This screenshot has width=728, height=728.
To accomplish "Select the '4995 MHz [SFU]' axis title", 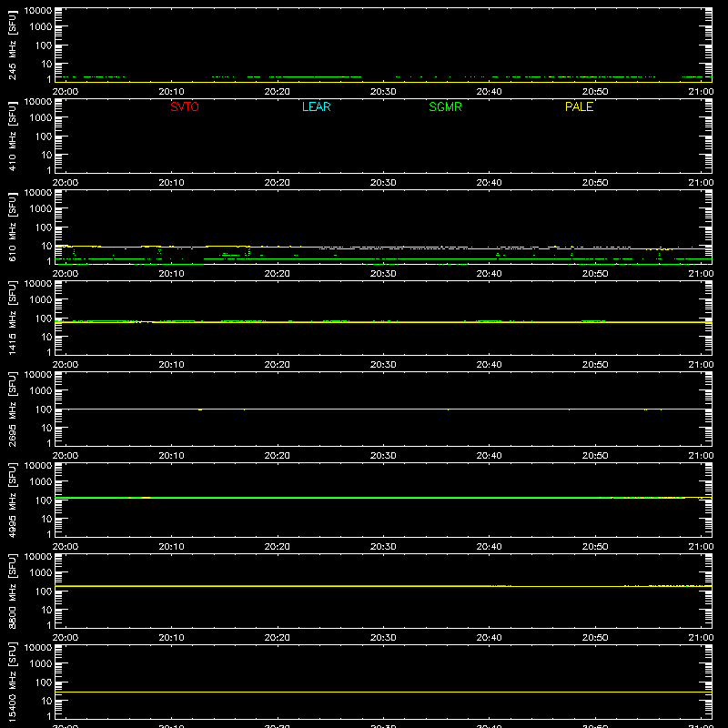I will (x=12, y=500).
